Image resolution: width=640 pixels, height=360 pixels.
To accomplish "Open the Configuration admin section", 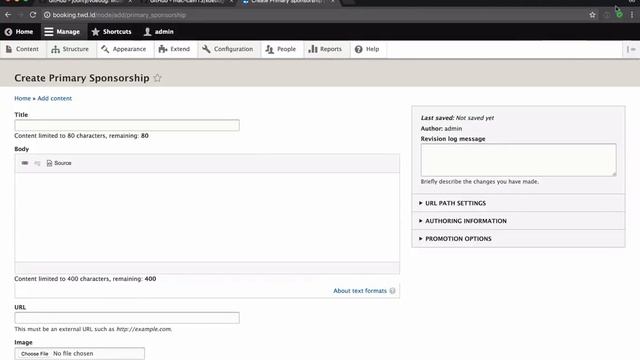I will (x=228, y=49).
